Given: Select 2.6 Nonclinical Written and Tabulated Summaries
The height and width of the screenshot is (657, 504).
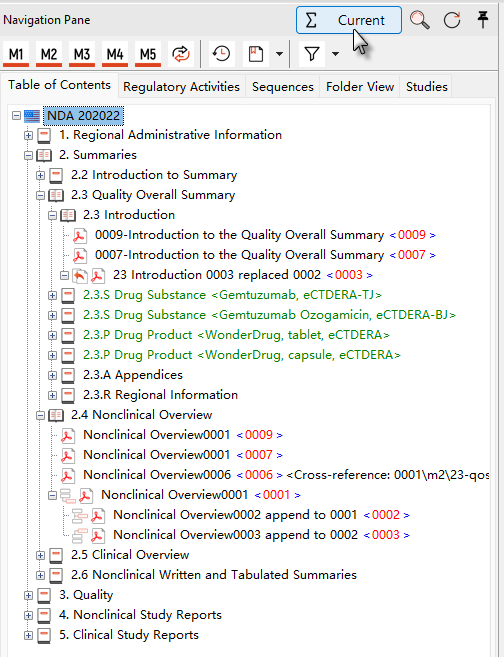Looking at the screenshot, I should [214, 575].
